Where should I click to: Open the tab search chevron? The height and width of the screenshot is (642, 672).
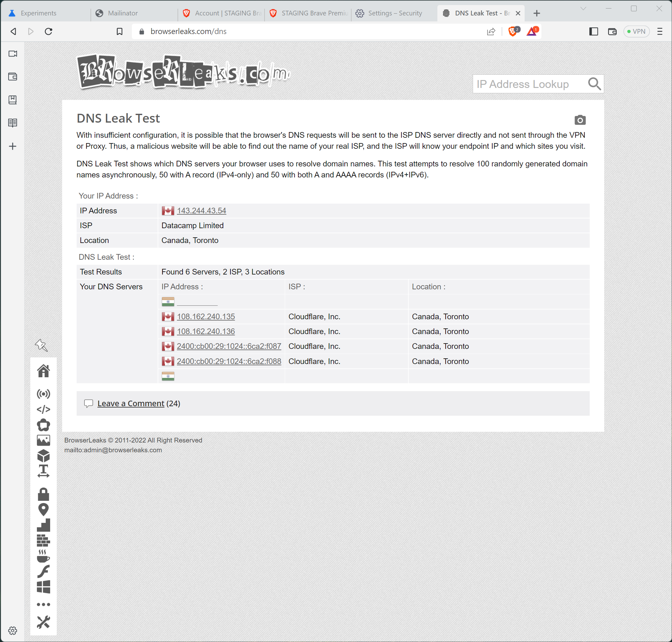[x=583, y=9]
